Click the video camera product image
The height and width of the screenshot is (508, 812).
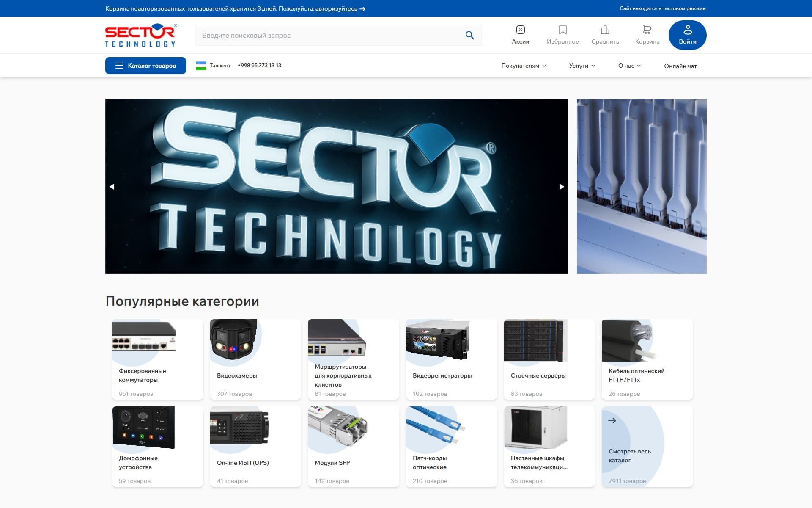pyautogui.click(x=233, y=340)
